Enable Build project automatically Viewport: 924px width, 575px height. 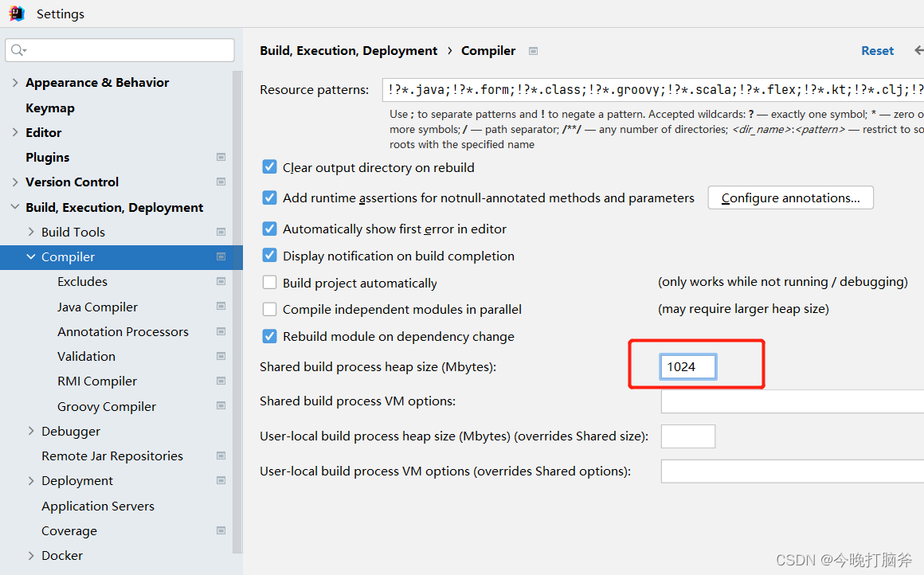point(269,283)
